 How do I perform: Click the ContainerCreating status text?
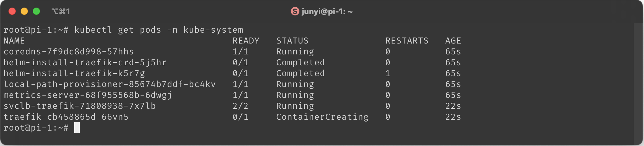click(322, 117)
